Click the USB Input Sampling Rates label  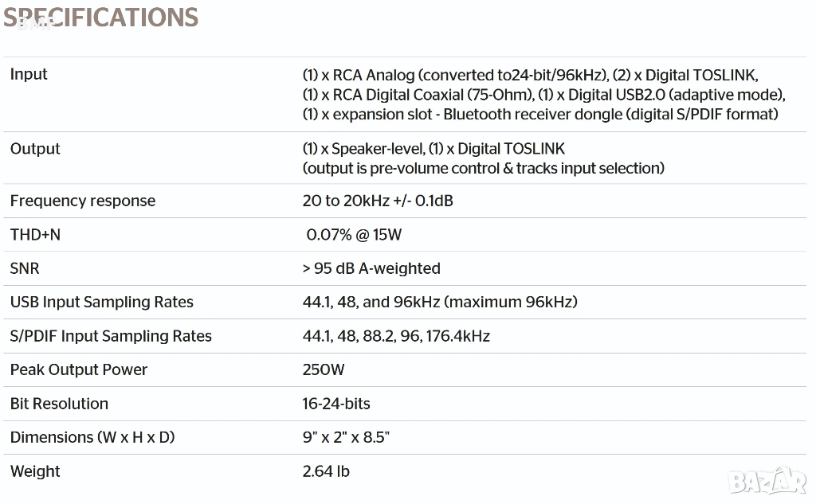pos(102,302)
